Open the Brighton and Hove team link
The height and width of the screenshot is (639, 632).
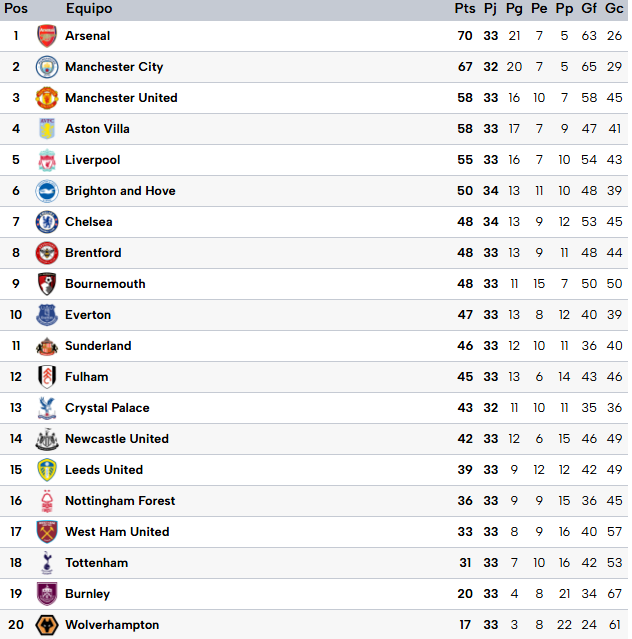pyautogui.click(x=120, y=191)
